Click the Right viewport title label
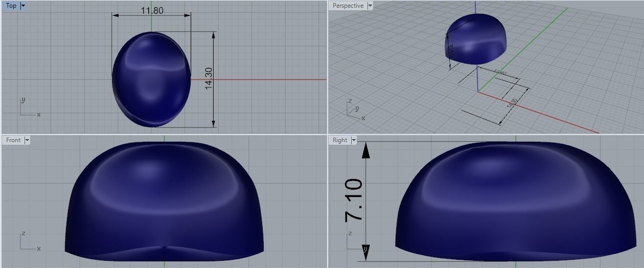 click(x=340, y=140)
